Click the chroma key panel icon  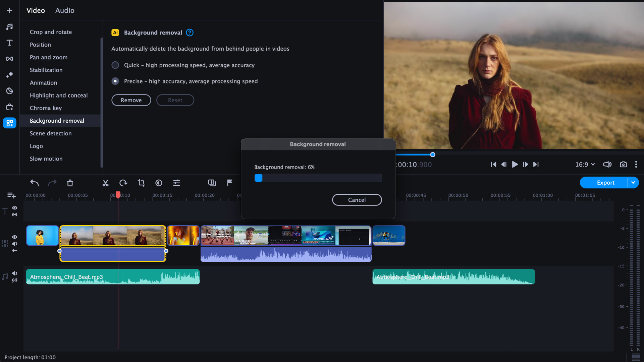[46, 107]
